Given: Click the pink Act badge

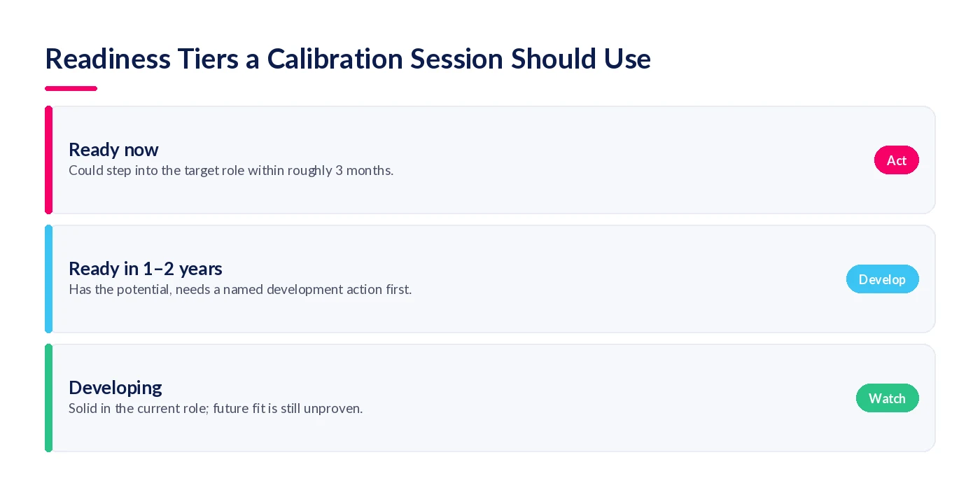Looking at the screenshot, I should (896, 160).
